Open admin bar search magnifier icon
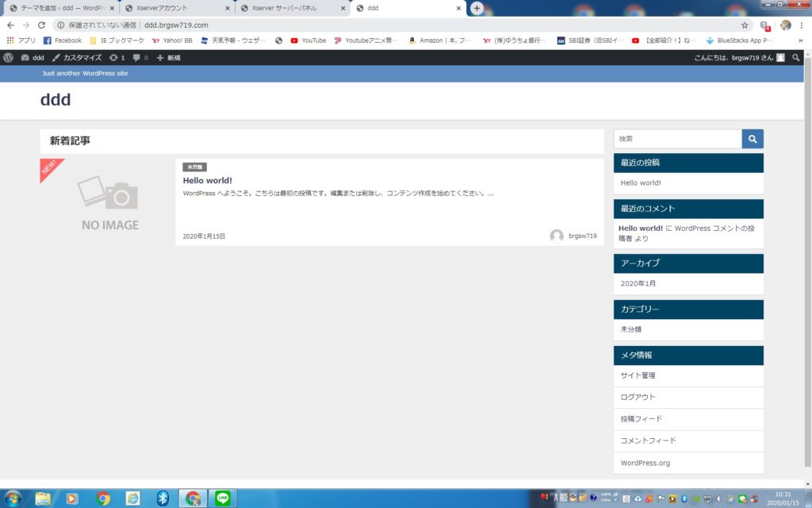Image resolution: width=812 pixels, height=508 pixels. [796, 58]
